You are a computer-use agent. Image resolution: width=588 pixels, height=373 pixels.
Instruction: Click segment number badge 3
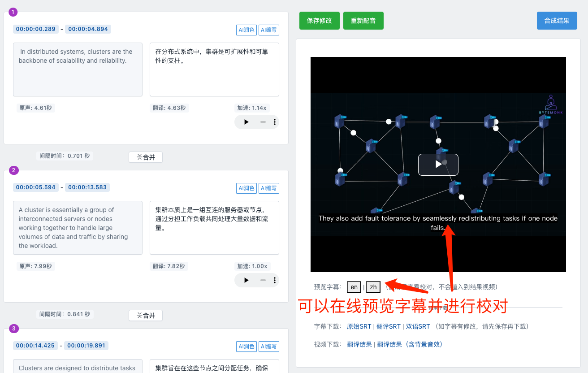coord(13,329)
